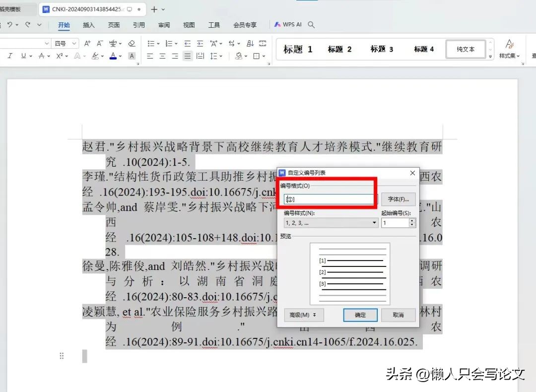Screen dimensions: 536x392
Task: Click the increase font size icon
Action: pos(87,44)
